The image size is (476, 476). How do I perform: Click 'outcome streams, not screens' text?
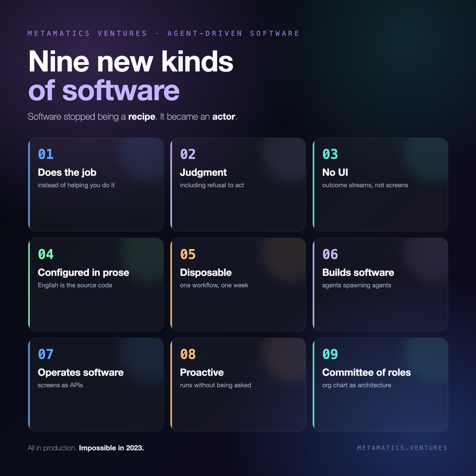(x=365, y=185)
